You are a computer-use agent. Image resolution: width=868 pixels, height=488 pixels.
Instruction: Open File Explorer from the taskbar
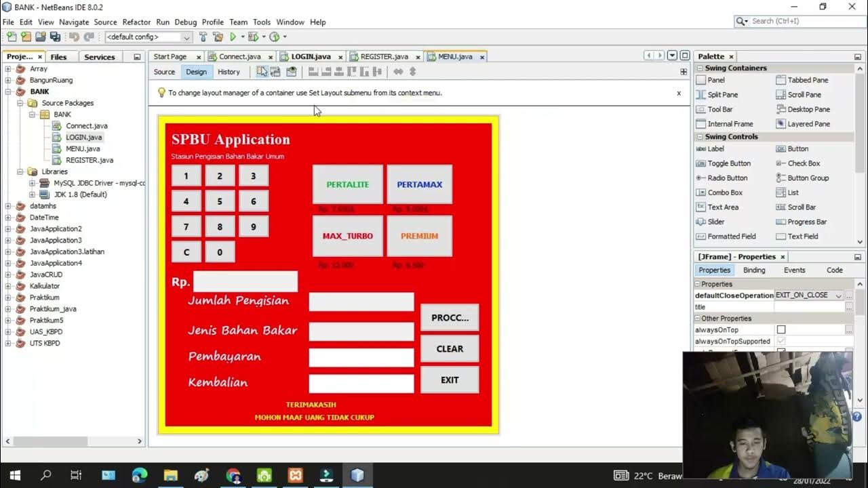pyautogui.click(x=170, y=475)
